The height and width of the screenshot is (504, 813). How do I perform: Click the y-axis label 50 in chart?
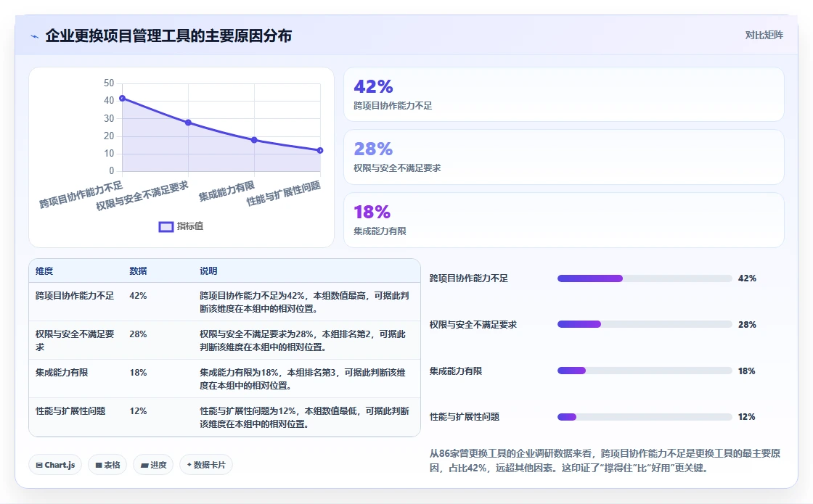click(109, 83)
